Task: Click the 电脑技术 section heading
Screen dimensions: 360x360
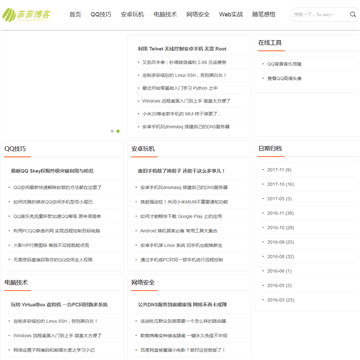Action: [16, 282]
